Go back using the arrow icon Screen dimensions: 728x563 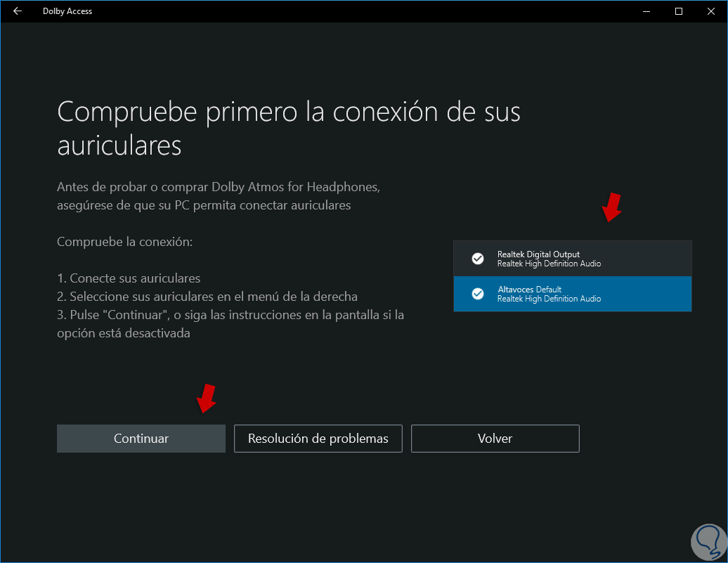(x=18, y=11)
